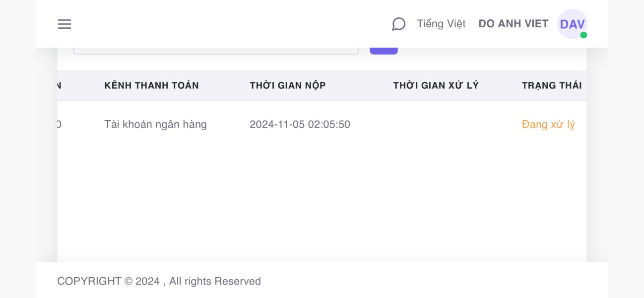Click the DAV profile avatar
This screenshot has width=644, height=298.
pyautogui.click(x=572, y=24)
